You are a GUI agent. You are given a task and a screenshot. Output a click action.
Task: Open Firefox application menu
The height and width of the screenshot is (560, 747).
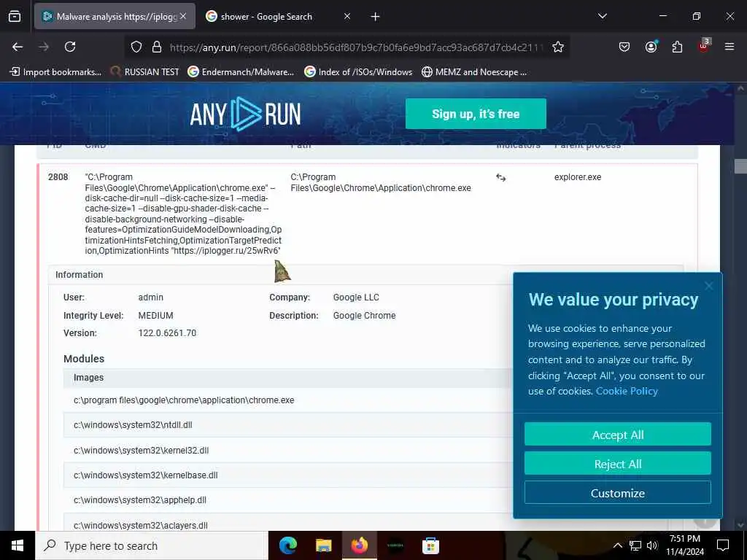coord(729,47)
